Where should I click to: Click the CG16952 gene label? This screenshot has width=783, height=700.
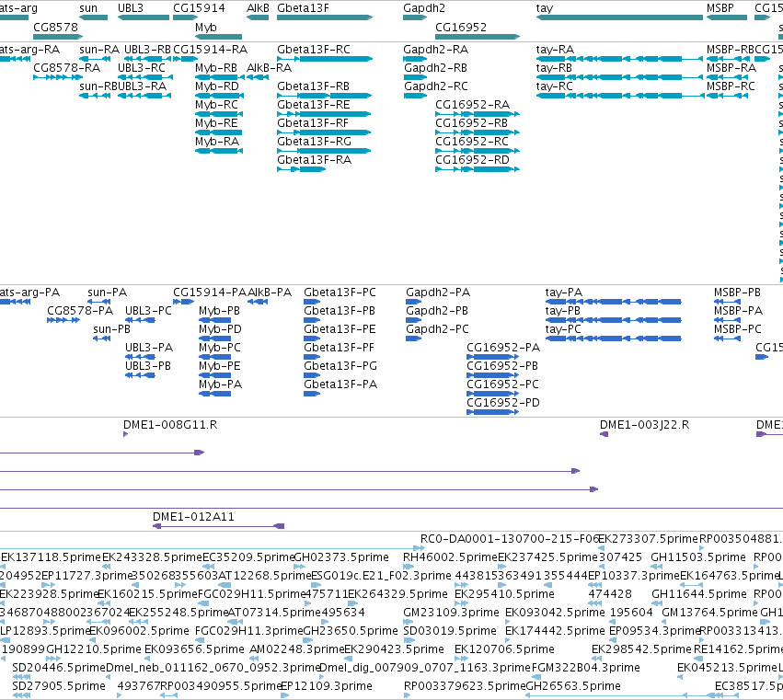click(x=461, y=27)
